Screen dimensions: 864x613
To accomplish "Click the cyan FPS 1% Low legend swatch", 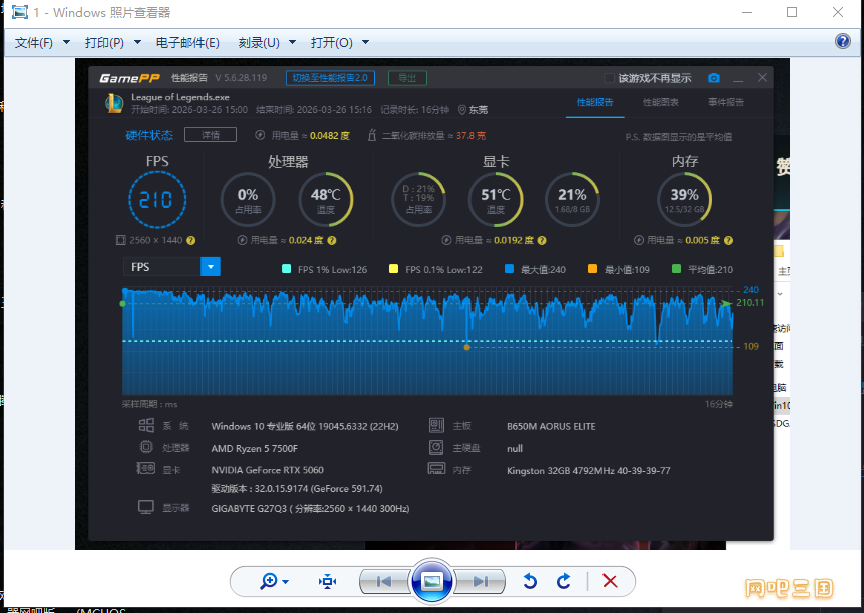I will pyautogui.click(x=288, y=269).
